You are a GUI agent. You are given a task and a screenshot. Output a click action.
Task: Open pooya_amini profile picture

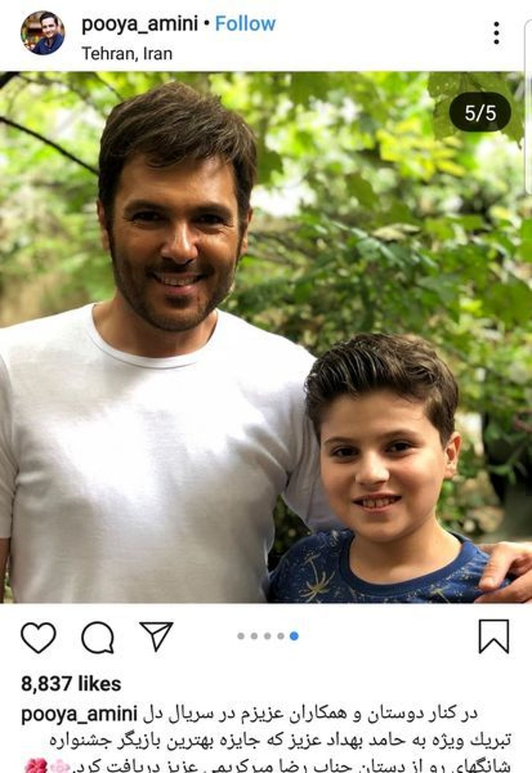(43, 33)
